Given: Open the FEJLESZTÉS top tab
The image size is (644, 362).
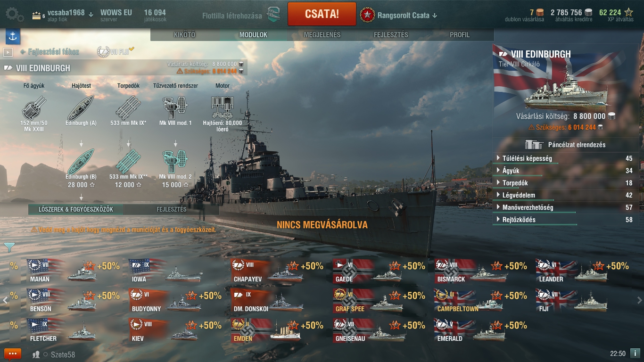Looking at the screenshot, I should point(391,35).
